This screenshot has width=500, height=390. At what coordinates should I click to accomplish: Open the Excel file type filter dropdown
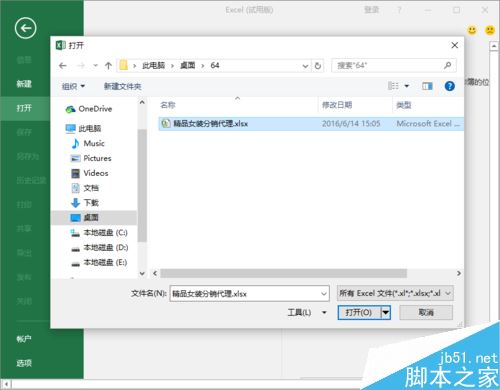[395, 293]
